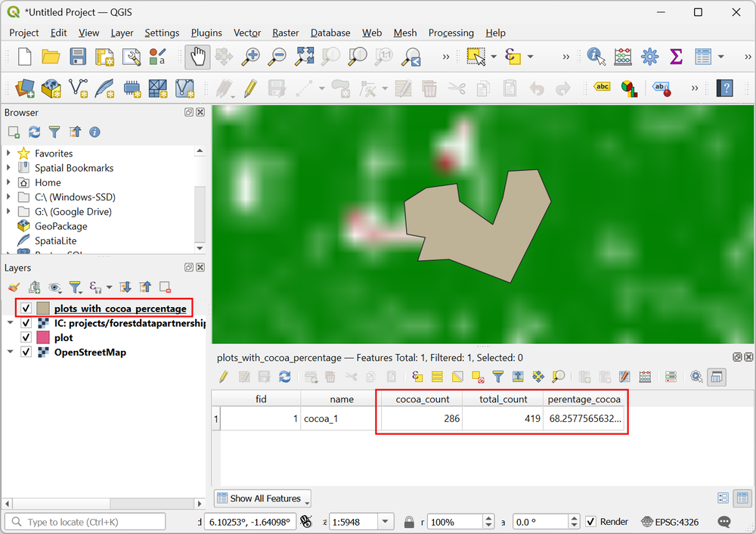Click pink color swatch of plot layer

pos(43,337)
